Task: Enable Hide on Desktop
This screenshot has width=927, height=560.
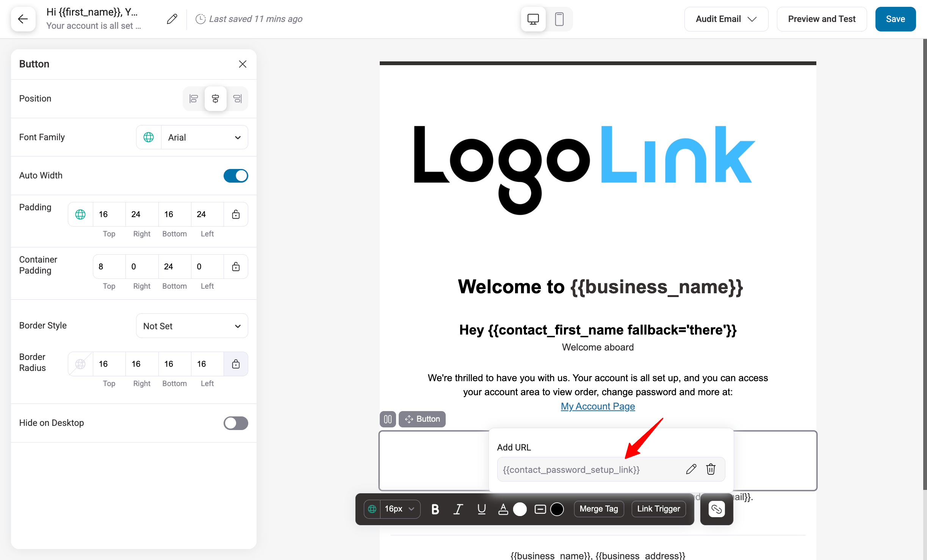Action: [235, 423]
